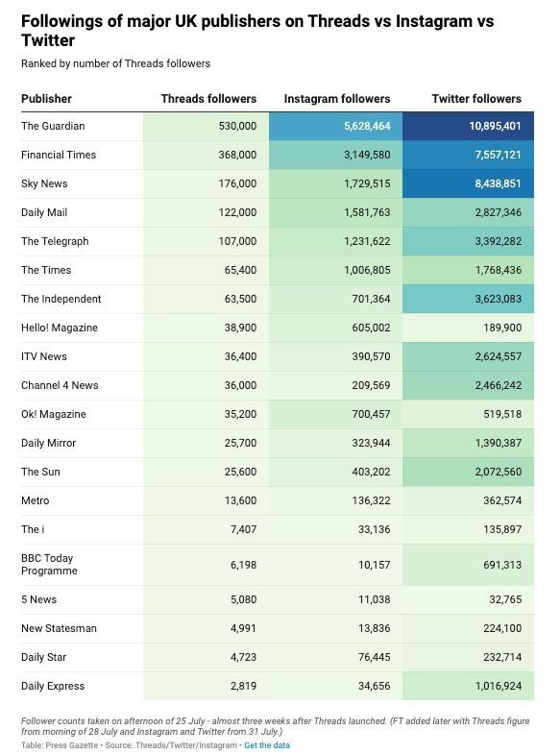Select Financial Times Threads value 368,000
This screenshot has height=754, width=560.
(237, 155)
